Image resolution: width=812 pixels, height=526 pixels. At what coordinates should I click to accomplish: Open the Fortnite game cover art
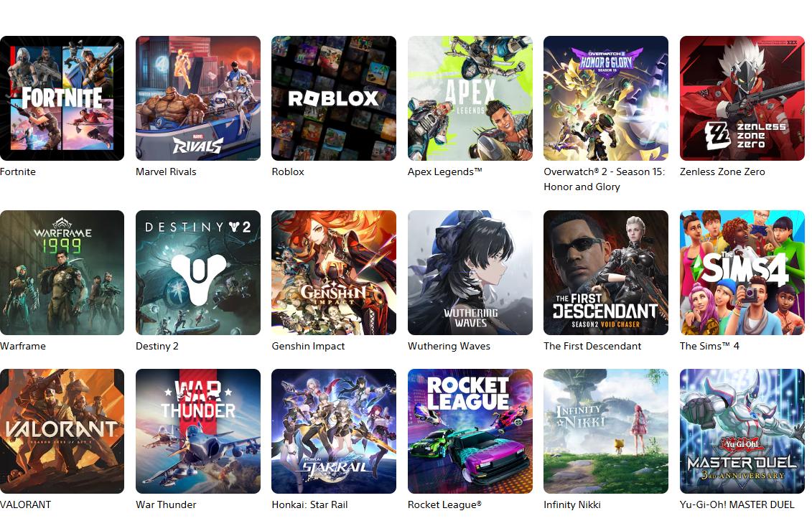[x=62, y=98]
